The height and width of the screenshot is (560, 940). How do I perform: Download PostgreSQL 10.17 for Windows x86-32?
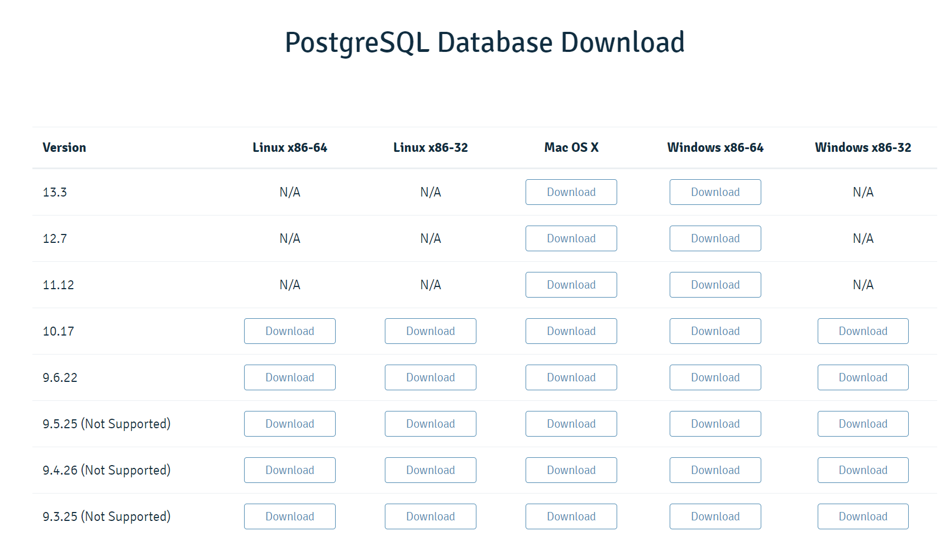click(x=863, y=331)
